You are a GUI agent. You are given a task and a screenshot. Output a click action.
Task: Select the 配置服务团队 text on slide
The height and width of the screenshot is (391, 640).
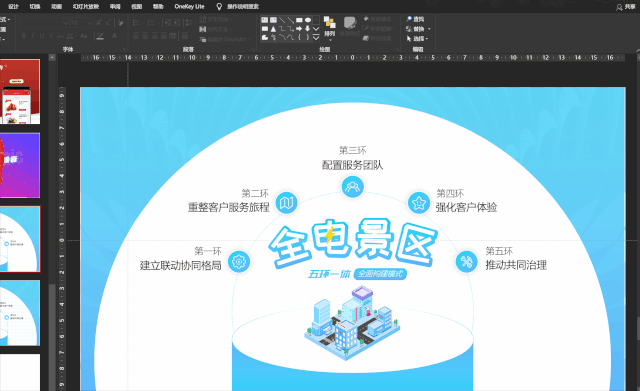pos(352,165)
